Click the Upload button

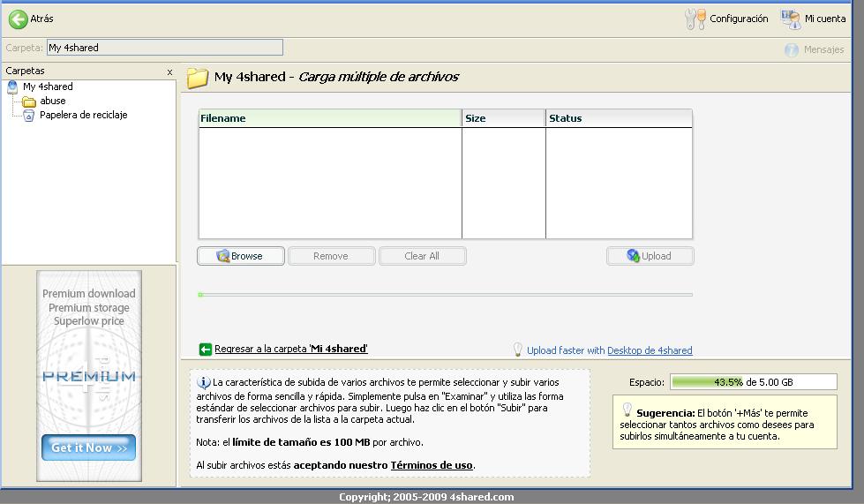[x=650, y=256]
